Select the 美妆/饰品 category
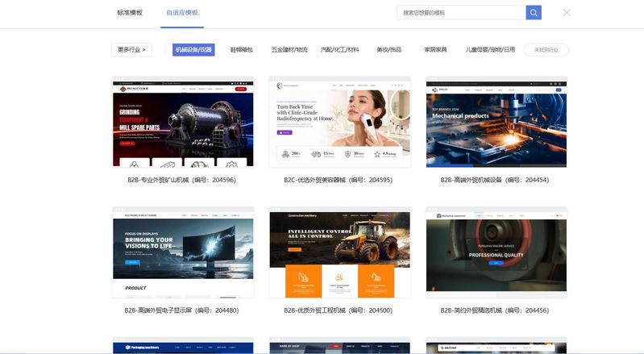This screenshot has width=644, height=354. (x=388, y=50)
